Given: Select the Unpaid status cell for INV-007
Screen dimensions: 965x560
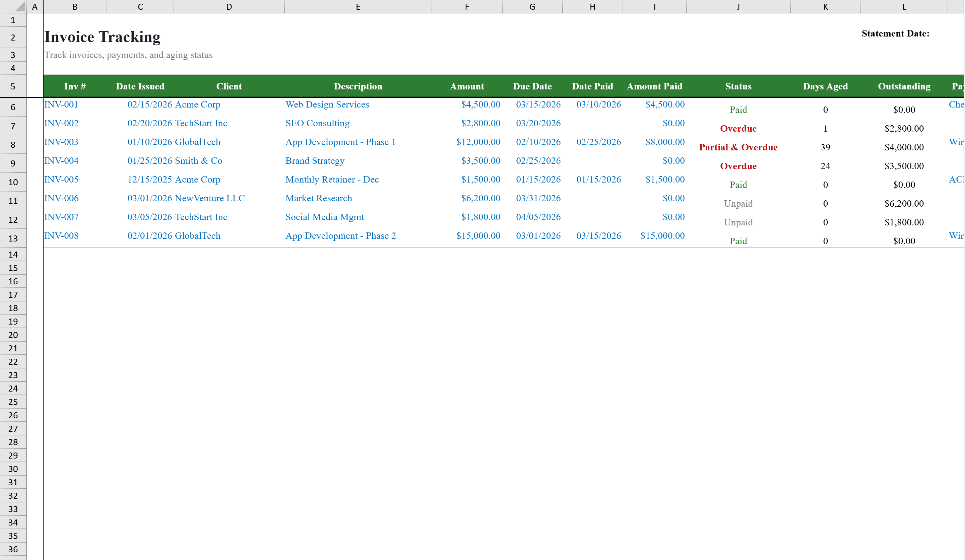Looking at the screenshot, I should (x=738, y=222).
